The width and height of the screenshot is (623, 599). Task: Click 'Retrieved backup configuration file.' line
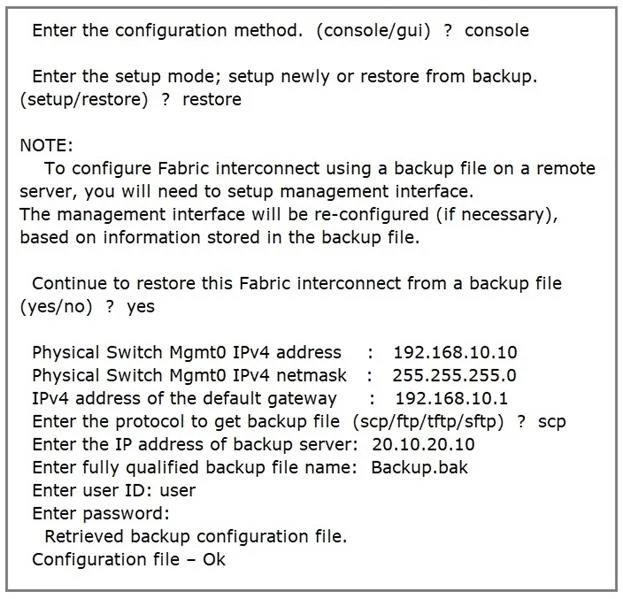[196, 537]
